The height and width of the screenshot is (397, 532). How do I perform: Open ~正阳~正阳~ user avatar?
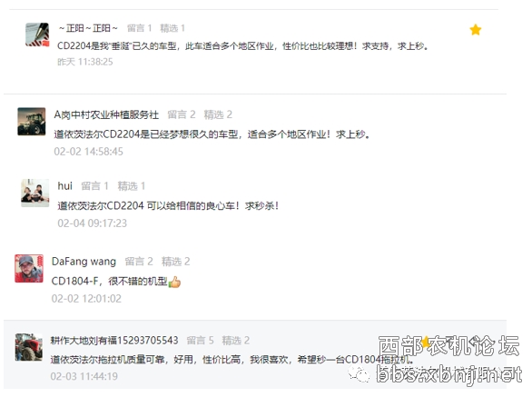(37, 35)
